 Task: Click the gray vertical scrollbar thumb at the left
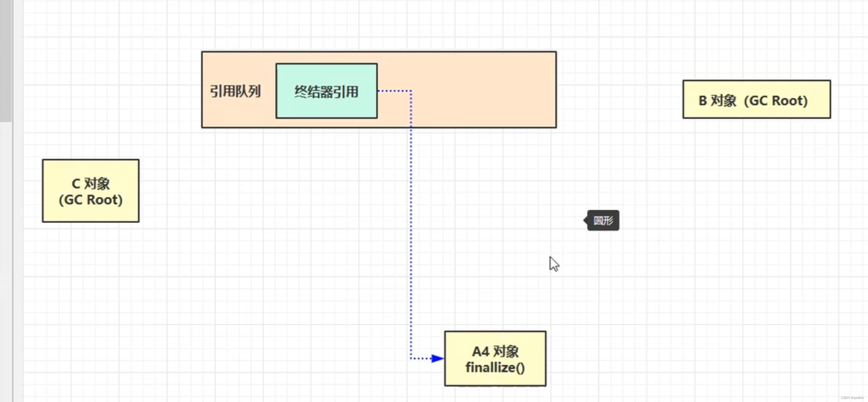point(5,61)
